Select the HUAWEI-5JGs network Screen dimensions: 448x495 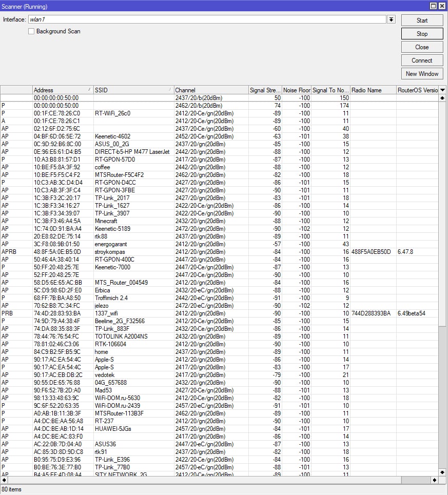[219, 429]
